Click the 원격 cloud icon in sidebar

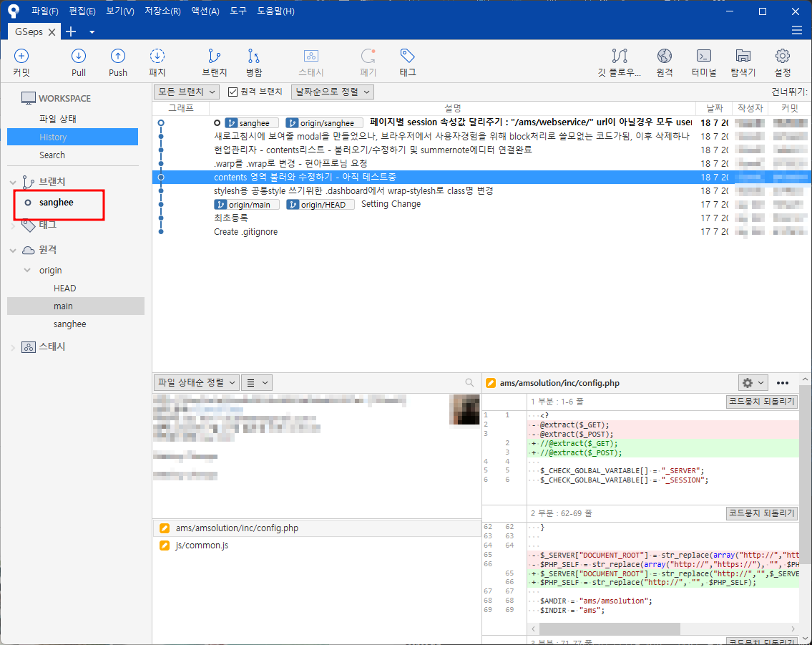(29, 251)
